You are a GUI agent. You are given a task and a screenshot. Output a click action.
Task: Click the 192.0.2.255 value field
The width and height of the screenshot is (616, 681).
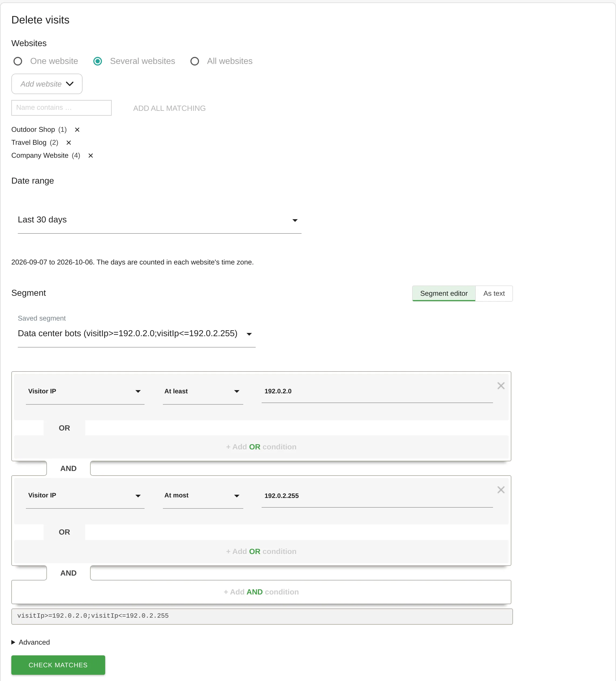(x=377, y=496)
